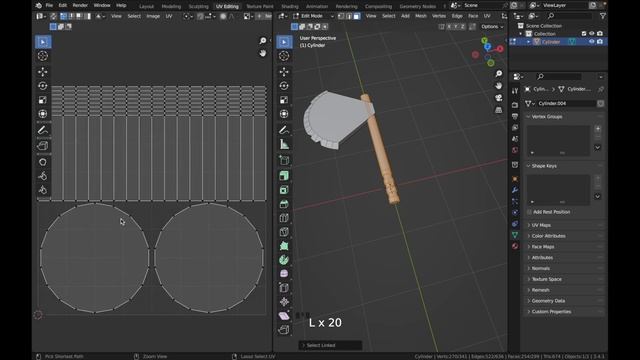
Task: Open the File menu
Action: point(49,6)
